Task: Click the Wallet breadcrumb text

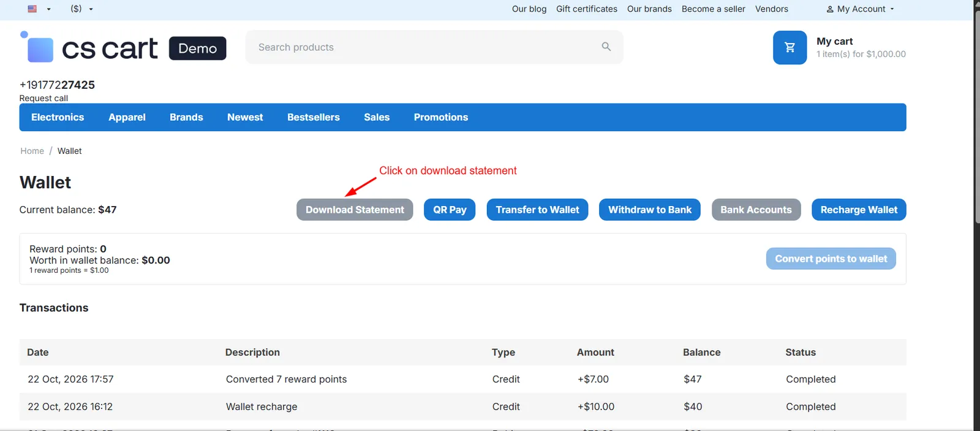Action: [69, 151]
